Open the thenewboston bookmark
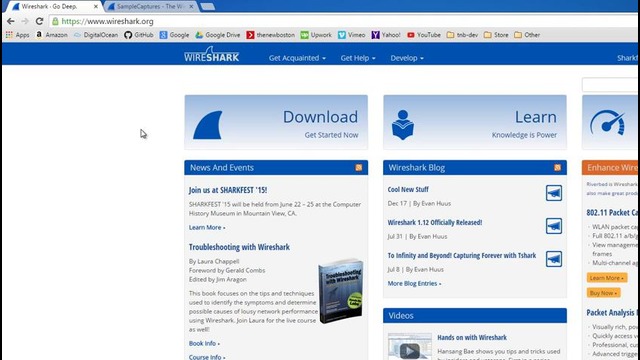The height and width of the screenshot is (360, 640). tap(270, 35)
